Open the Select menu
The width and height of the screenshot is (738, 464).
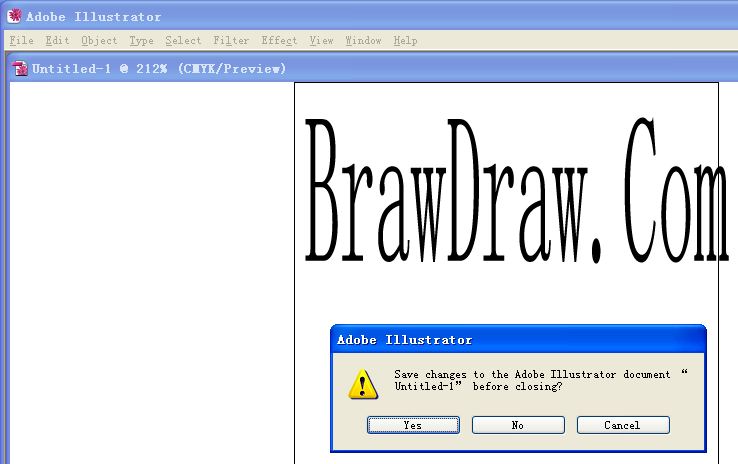tap(183, 40)
